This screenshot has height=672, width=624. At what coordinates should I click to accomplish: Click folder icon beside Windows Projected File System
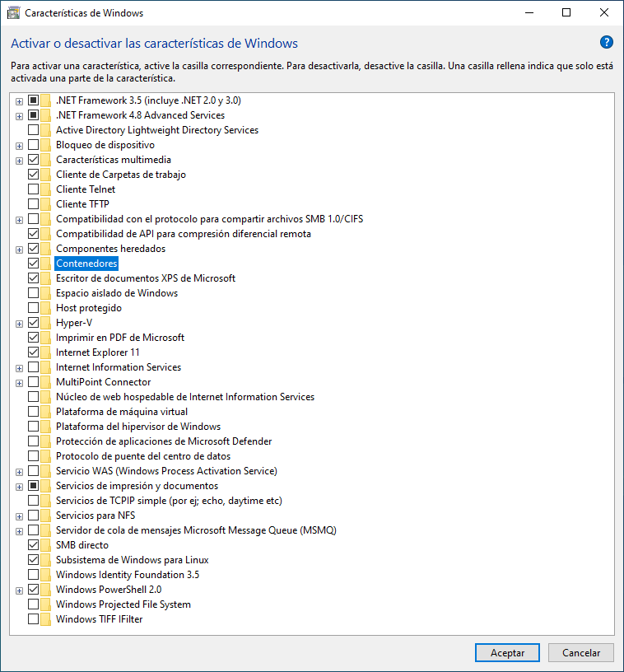click(46, 604)
